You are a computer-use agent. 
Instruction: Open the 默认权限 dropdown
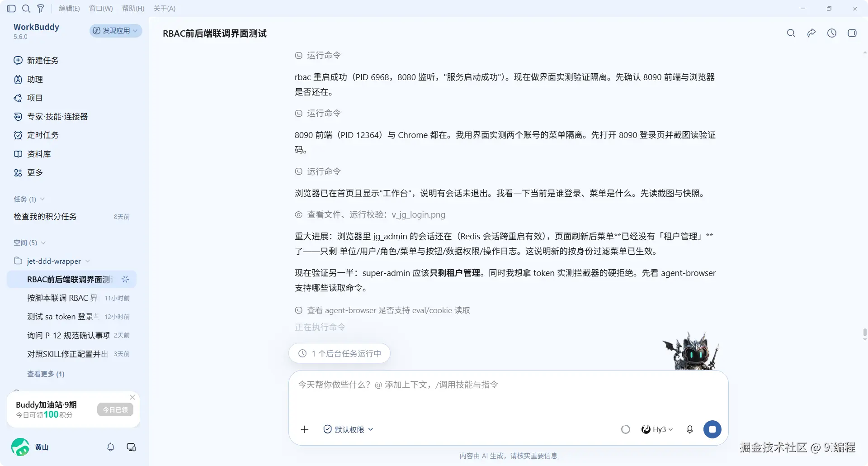point(348,429)
